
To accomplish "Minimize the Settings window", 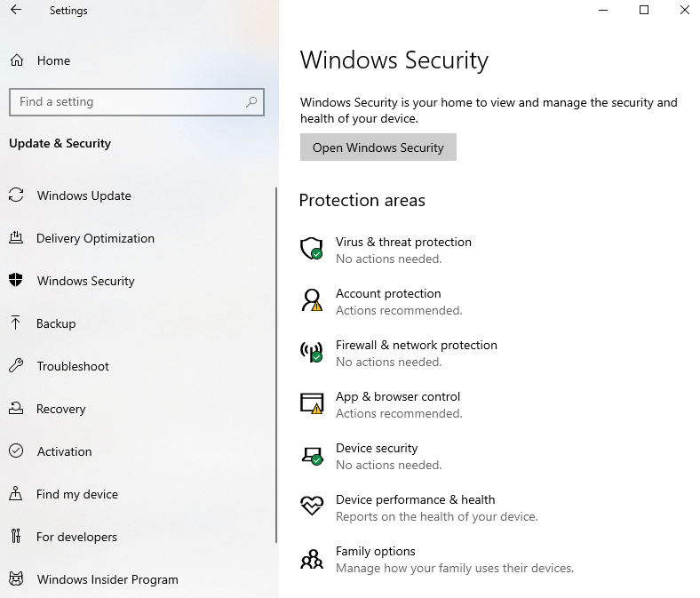I will 603,10.
